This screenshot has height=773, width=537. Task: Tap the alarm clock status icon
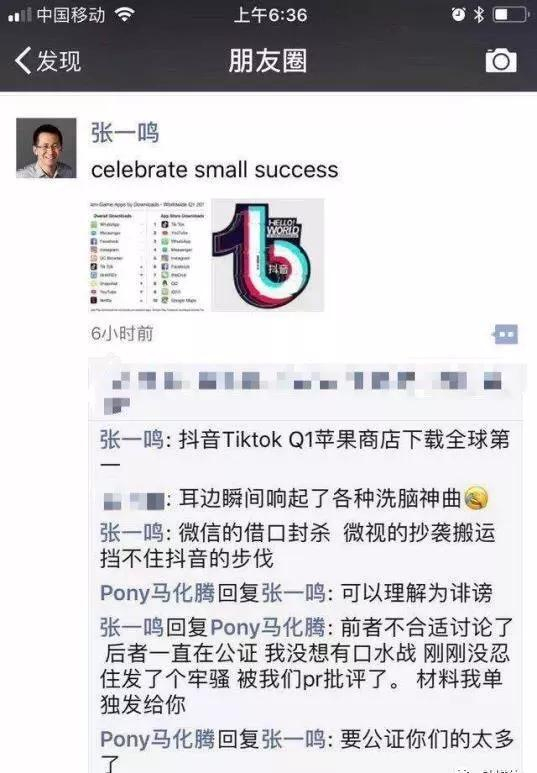[x=458, y=14]
